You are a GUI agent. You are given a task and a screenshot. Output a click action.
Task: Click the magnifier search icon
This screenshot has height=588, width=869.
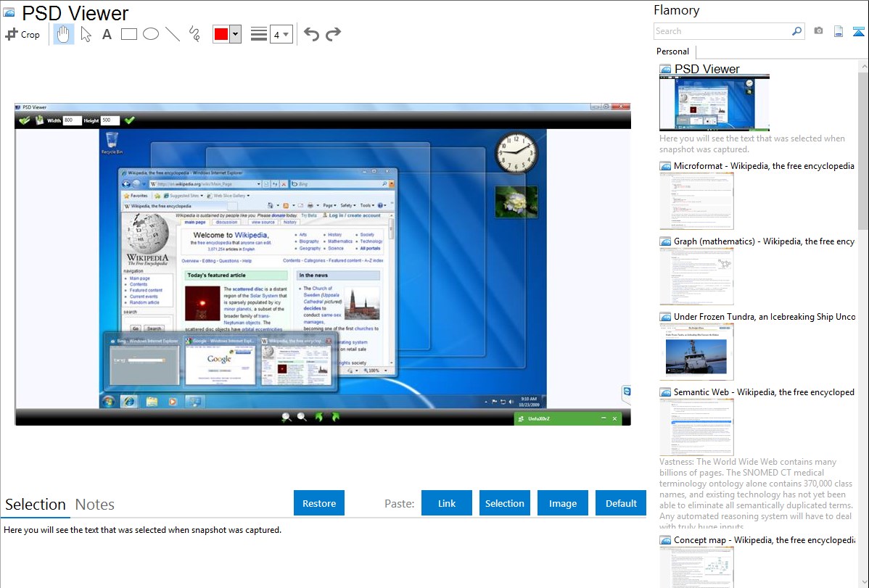tap(796, 31)
